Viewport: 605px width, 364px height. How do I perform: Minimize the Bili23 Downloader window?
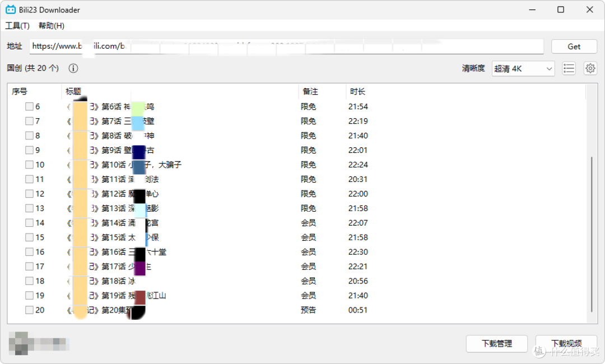point(532,10)
